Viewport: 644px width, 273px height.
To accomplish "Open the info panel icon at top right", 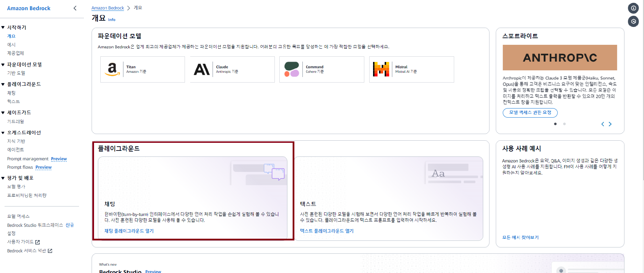I will (x=633, y=8).
